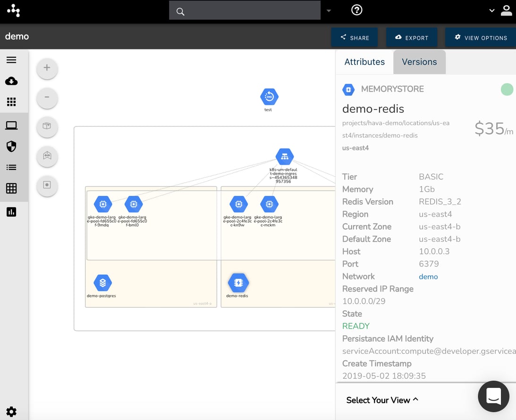Click the EXPORT button
This screenshot has height=420, width=516.
[412, 37]
